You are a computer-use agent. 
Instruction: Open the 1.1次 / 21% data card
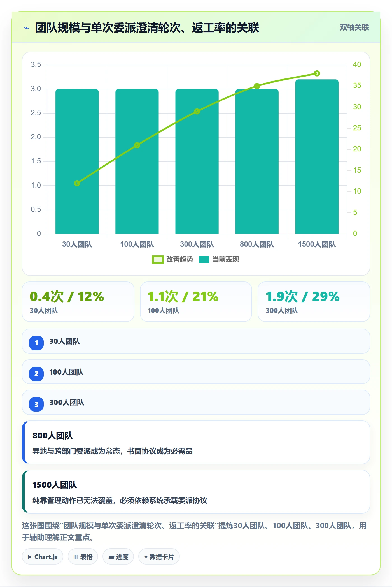pos(196,302)
